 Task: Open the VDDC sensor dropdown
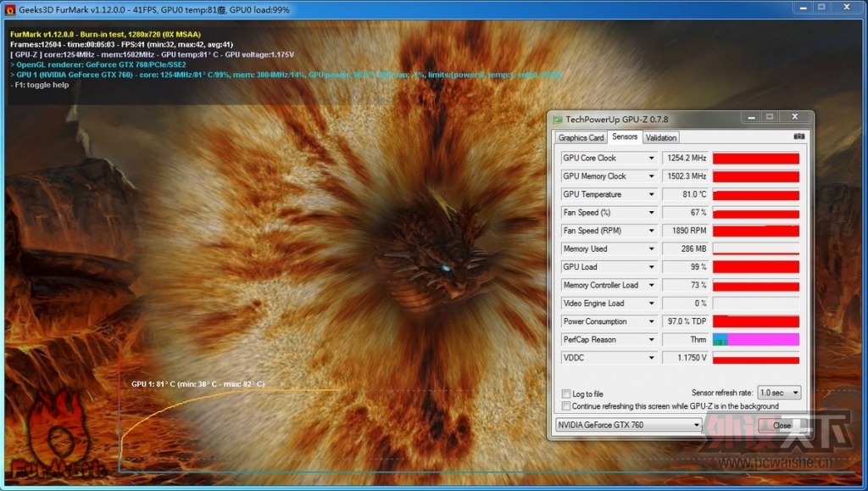651,358
